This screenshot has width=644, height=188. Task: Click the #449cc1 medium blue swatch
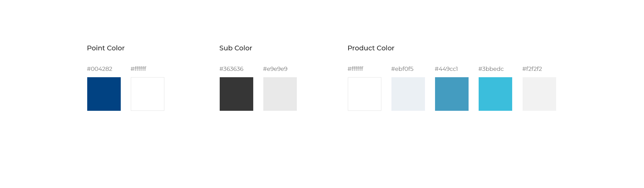pos(452,94)
